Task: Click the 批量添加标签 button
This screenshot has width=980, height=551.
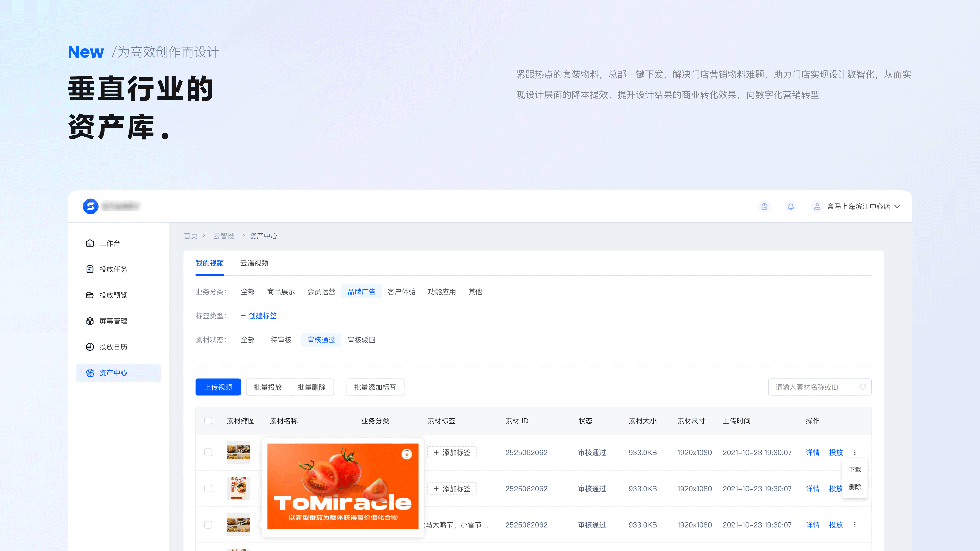Action: pyautogui.click(x=375, y=387)
